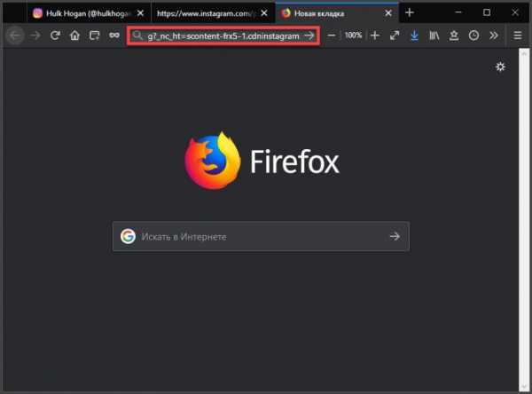
Task: Click the address bar with the instagram URL
Action: [223, 35]
